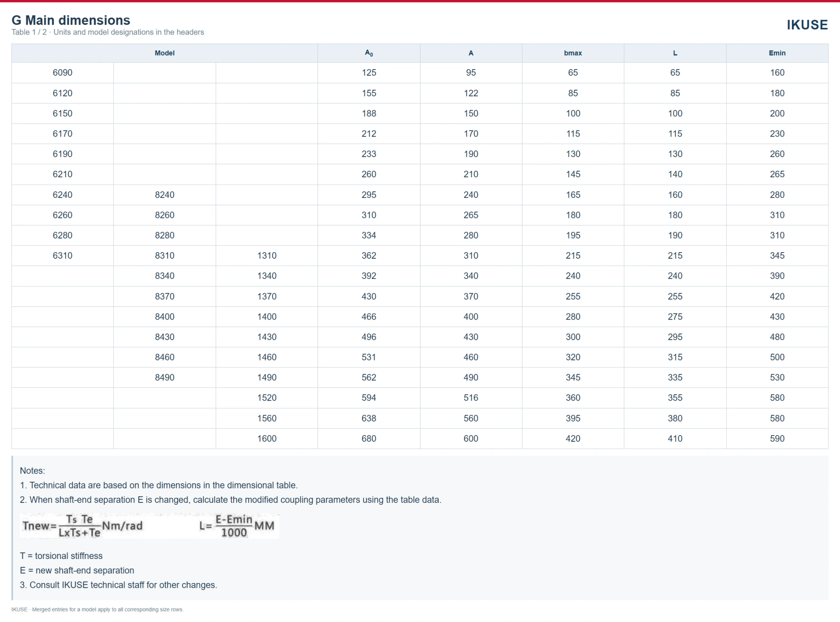Select model cell 6210
The width and height of the screenshot is (840, 622).
pos(63,174)
